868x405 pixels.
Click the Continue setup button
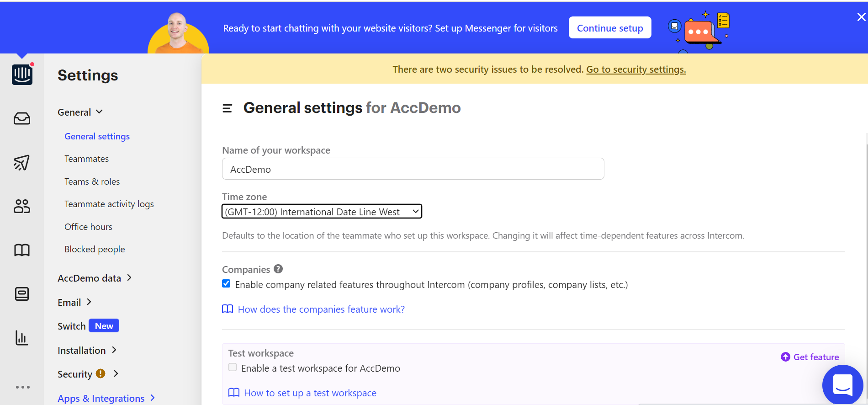click(610, 28)
